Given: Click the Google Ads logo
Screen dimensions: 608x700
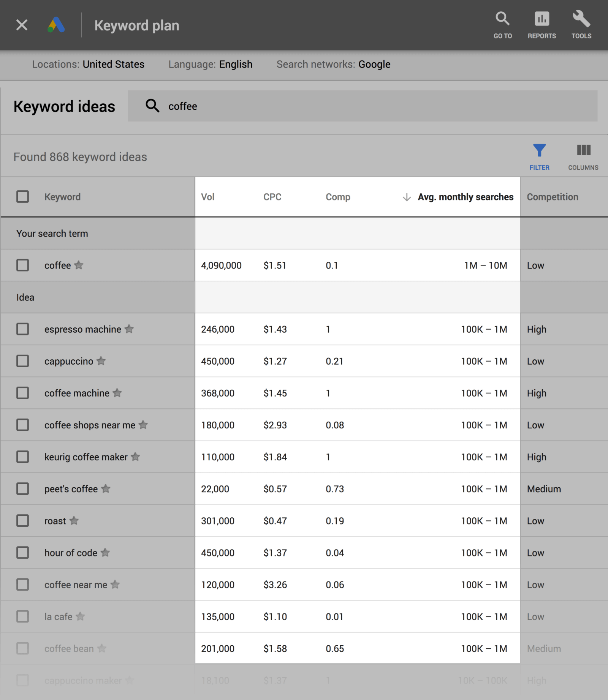Looking at the screenshot, I should coord(56,25).
